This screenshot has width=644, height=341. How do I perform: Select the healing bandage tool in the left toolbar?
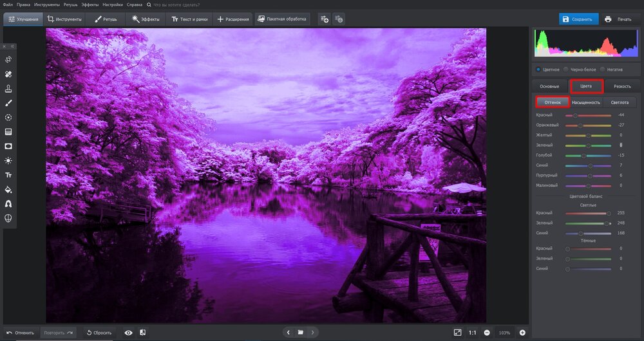[9, 75]
